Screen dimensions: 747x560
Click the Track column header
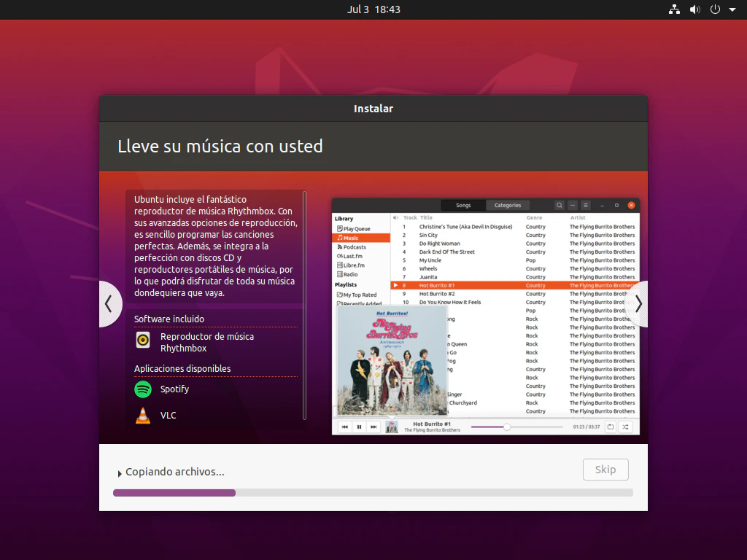click(x=410, y=217)
